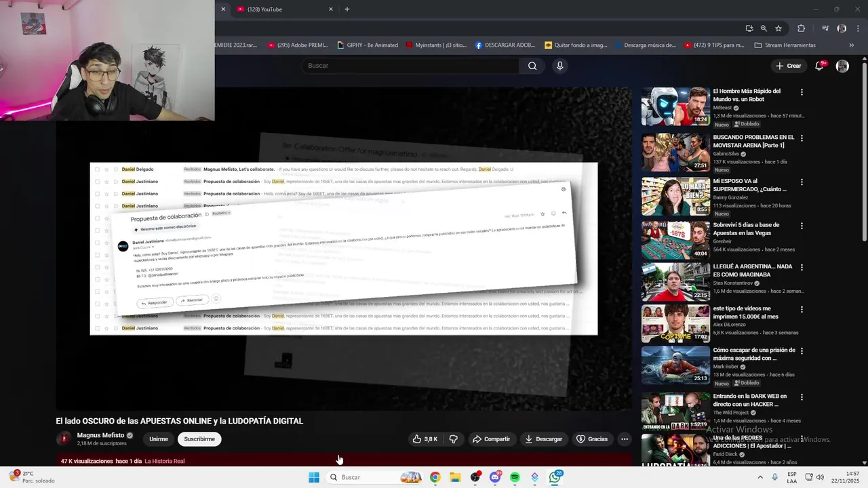The height and width of the screenshot is (488, 868).
Task: Open File Explorer from the taskbar
Action: [455, 477]
